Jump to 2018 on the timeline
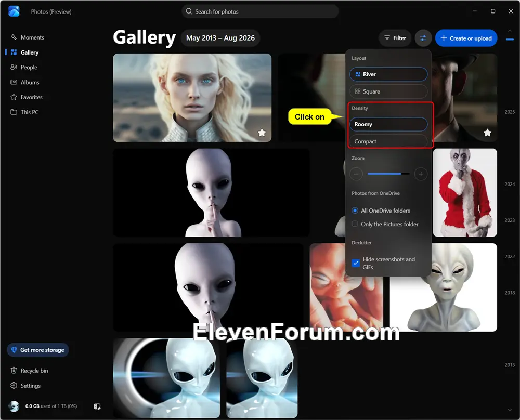520x420 pixels. [x=510, y=293]
